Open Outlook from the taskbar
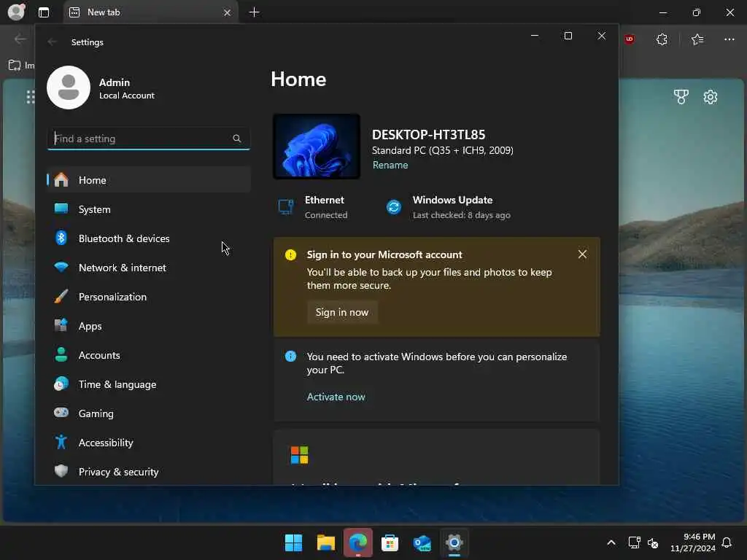 coord(422,542)
